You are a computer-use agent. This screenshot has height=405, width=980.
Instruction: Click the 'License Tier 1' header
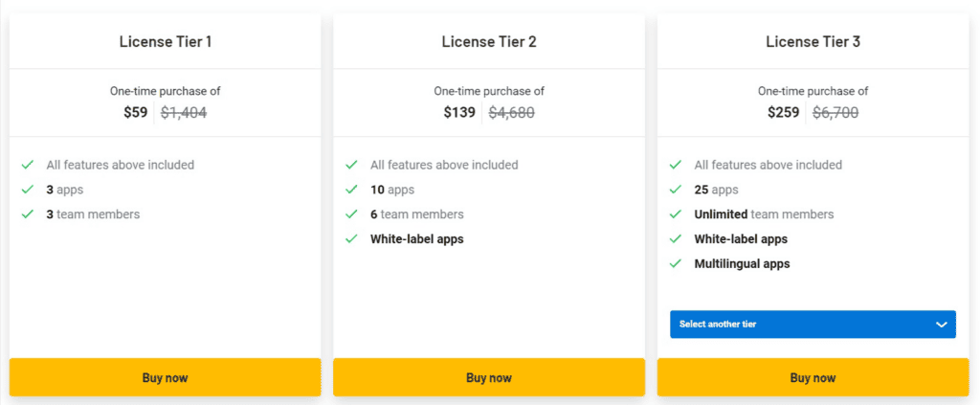(166, 41)
